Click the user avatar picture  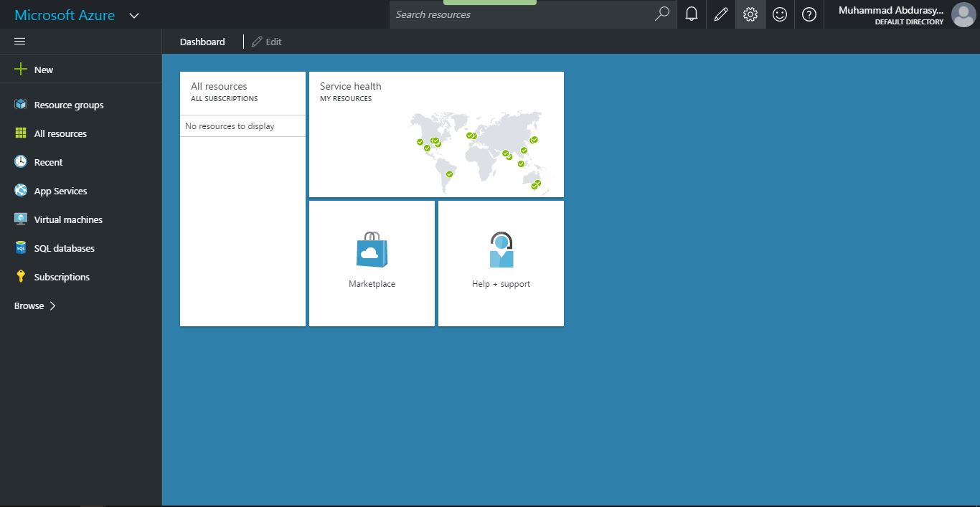963,14
